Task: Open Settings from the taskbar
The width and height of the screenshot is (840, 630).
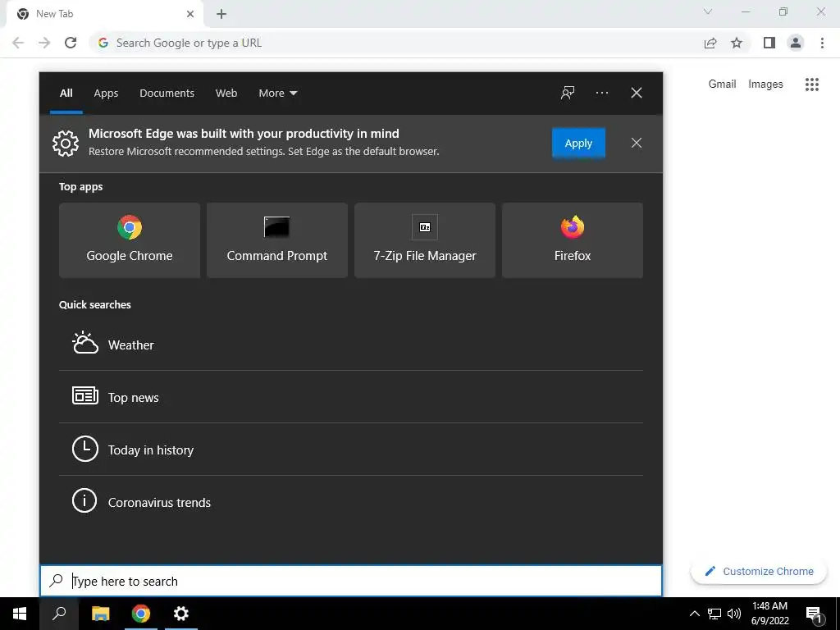Action: coord(181,614)
